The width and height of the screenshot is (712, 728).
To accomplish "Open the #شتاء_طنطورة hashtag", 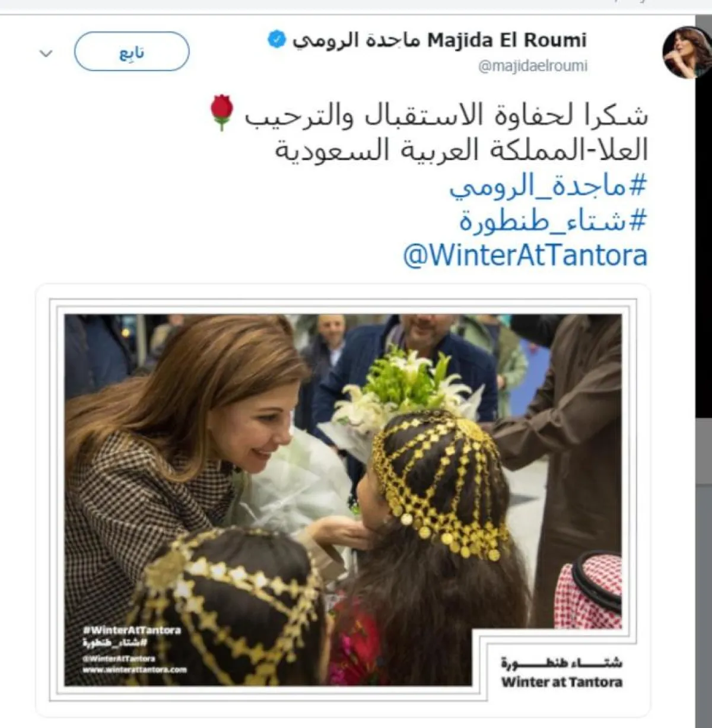I will pyautogui.click(x=553, y=222).
